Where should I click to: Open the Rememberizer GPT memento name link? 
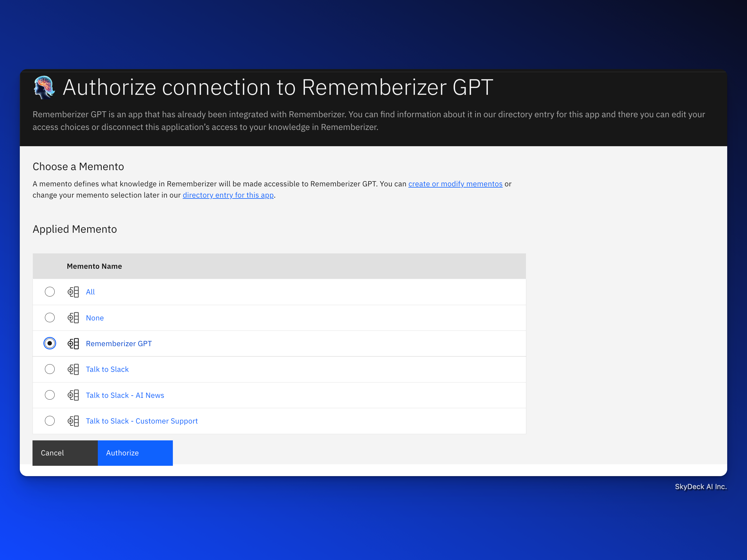tap(118, 344)
